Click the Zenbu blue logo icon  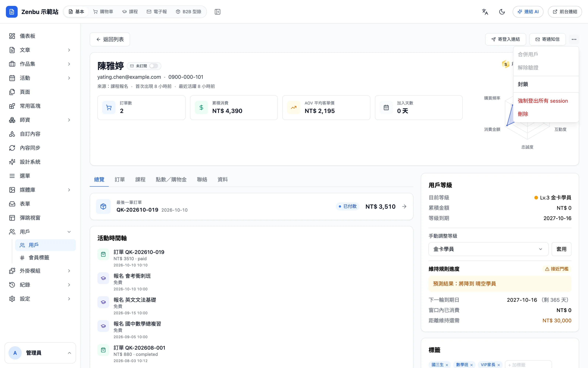tap(12, 12)
